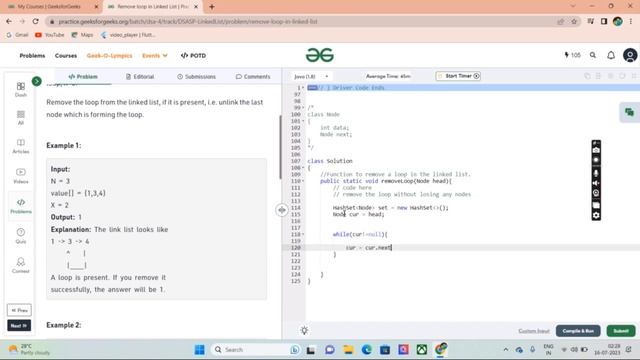Open the Custom Input link
The height and width of the screenshot is (360, 640).
[x=534, y=331]
